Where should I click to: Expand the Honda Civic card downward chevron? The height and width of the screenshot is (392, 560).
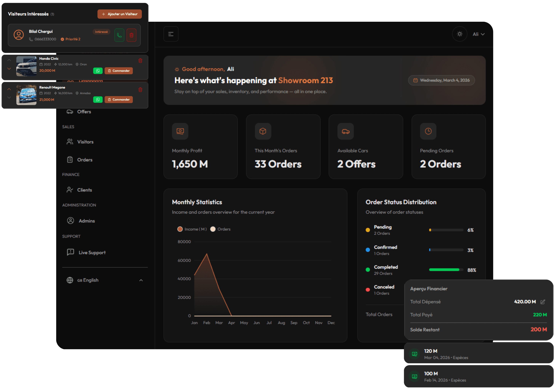(x=9, y=69)
